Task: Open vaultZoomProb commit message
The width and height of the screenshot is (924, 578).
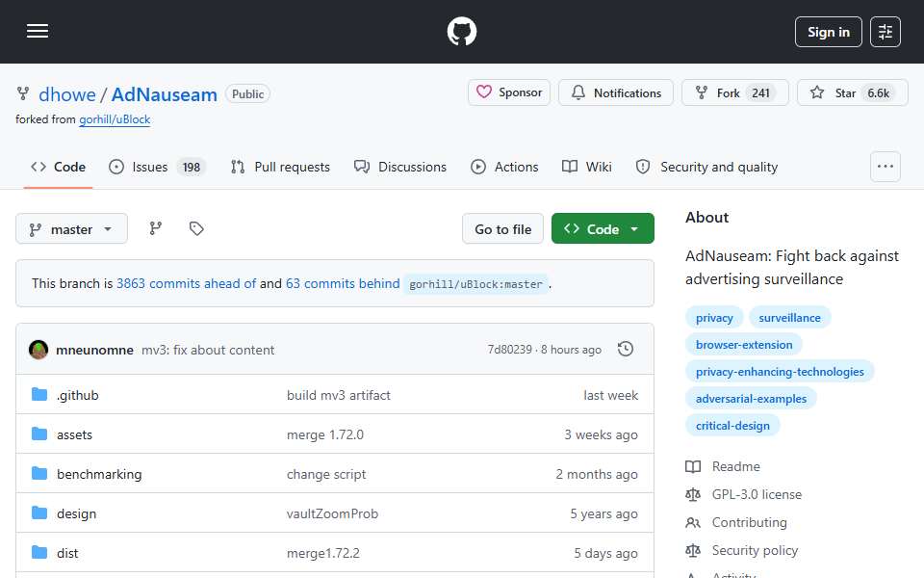Action: [332, 513]
